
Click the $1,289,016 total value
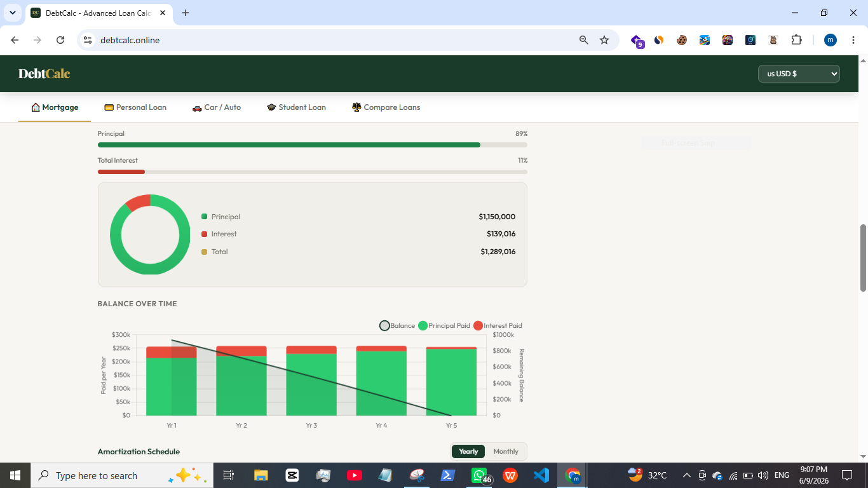[498, 252]
